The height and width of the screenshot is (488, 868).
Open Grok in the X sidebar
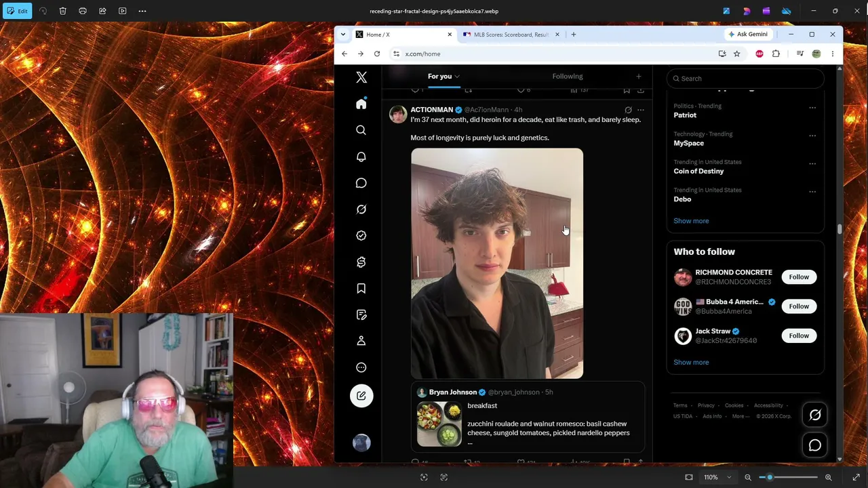point(361,209)
